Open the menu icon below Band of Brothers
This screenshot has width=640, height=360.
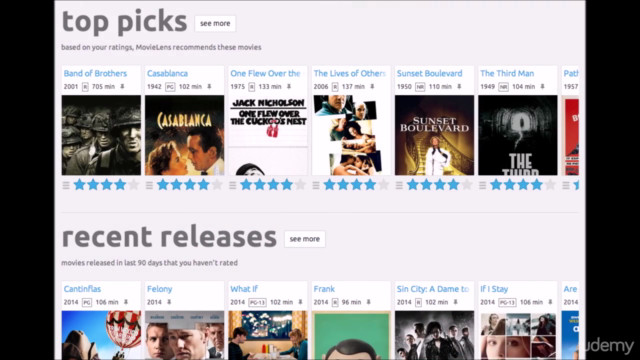(x=66, y=185)
